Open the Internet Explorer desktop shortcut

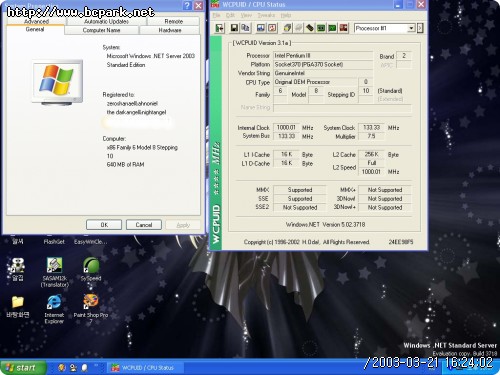[54, 309]
